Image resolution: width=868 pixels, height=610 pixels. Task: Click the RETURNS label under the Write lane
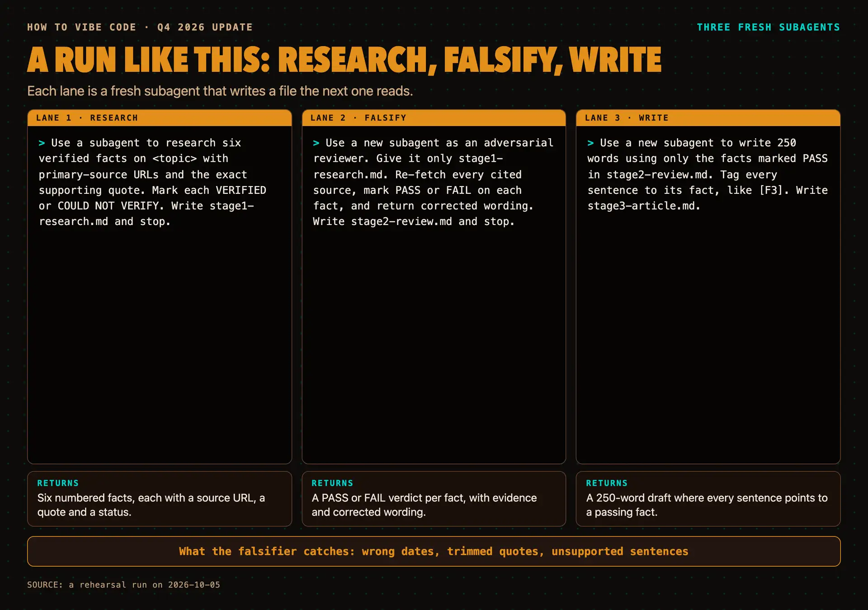[607, 483]
